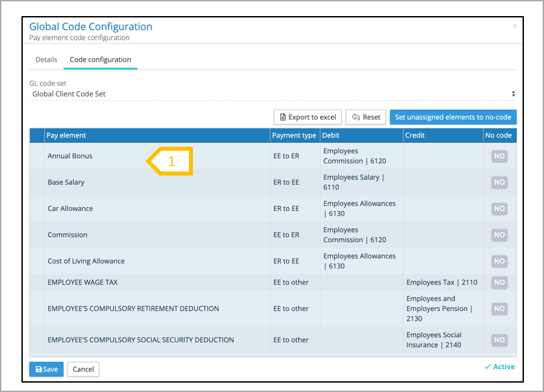Click the yellow callout marker 1
Screen dimensions: 544x392
pos(171,161)
